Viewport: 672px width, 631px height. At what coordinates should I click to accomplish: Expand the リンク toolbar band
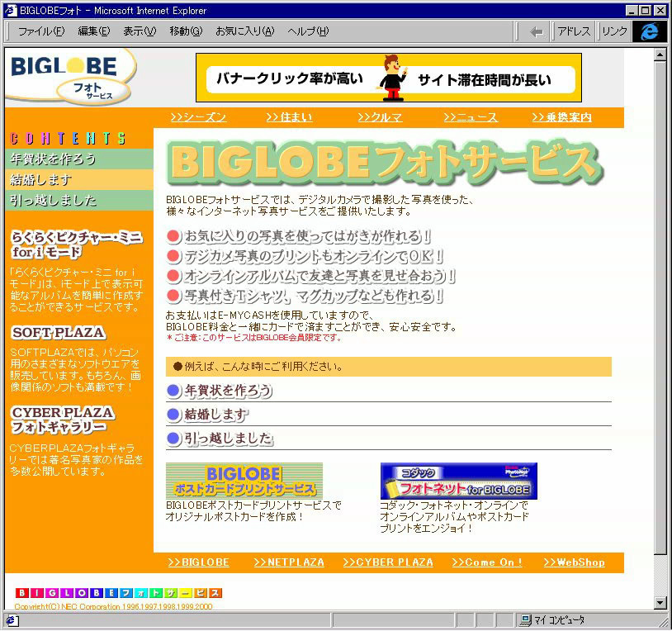tap(613, 31)
